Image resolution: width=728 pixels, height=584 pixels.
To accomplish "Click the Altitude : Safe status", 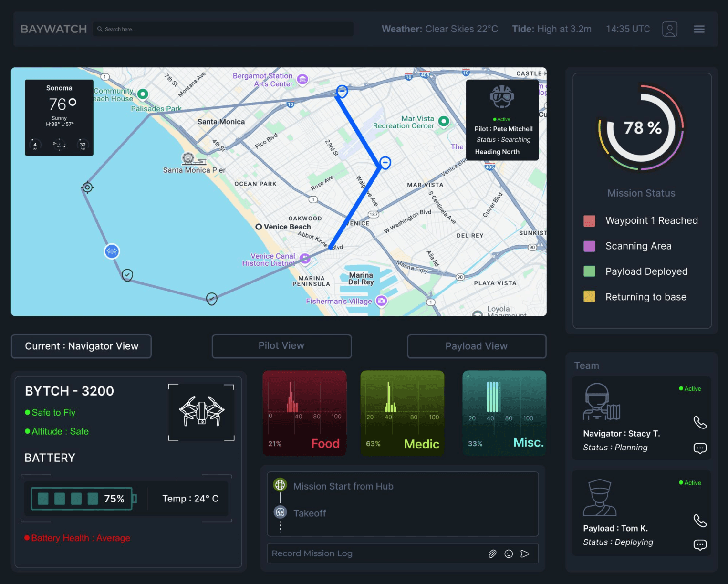I will tap(57, 431).
